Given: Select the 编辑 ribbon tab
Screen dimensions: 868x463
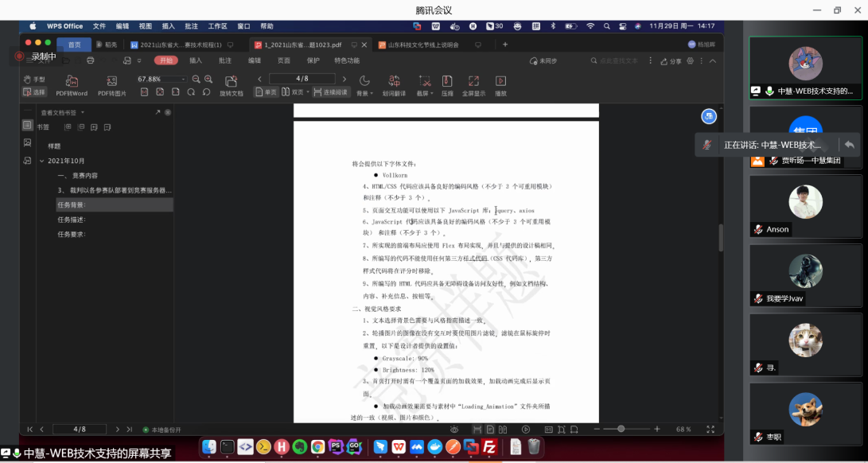Looking at the screenshot, I should (254, 60).
